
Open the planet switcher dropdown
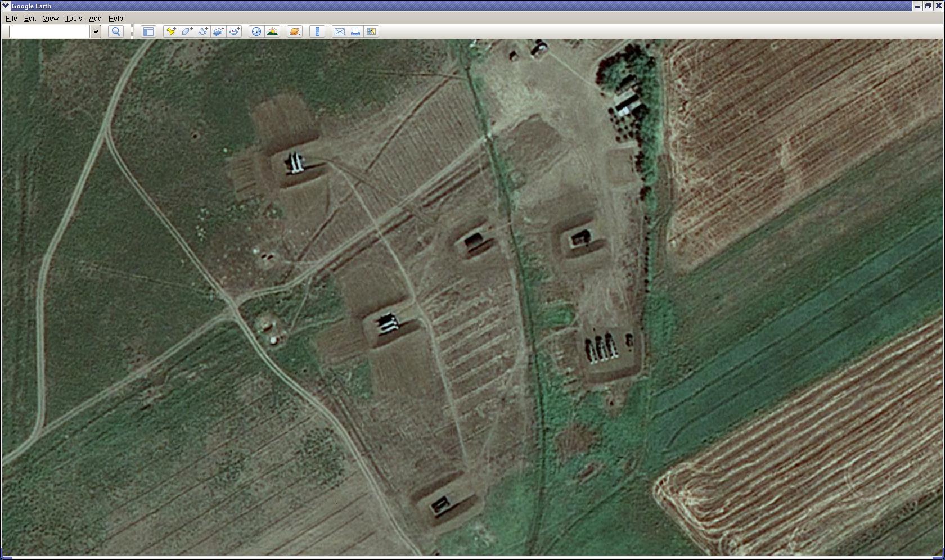point(295,31)
